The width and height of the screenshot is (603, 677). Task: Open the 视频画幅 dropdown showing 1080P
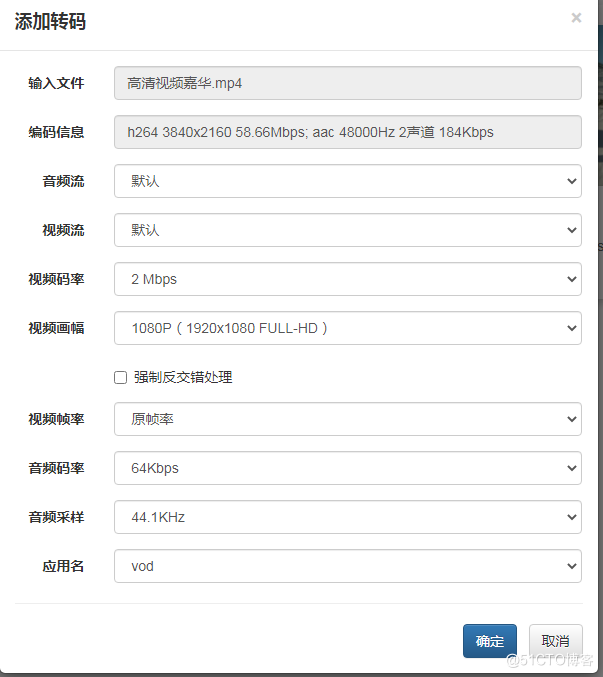point(348,328)
